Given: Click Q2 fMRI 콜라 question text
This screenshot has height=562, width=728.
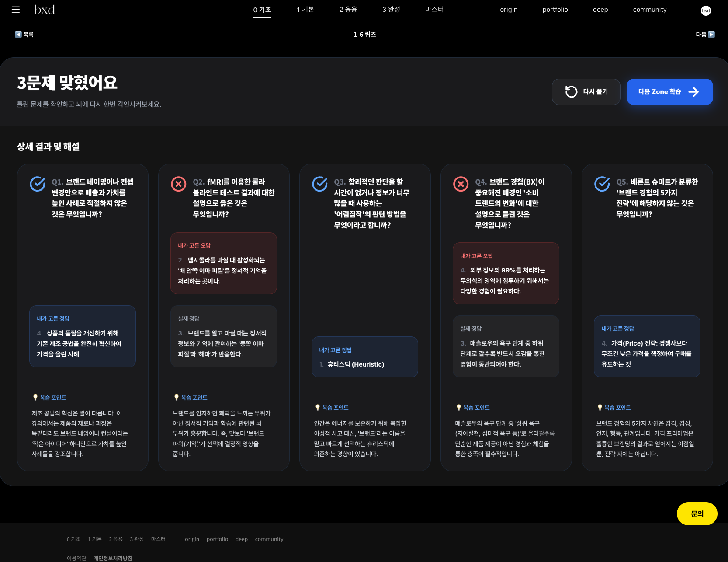Looking at the screenshot, I should (x=234, y=198).
